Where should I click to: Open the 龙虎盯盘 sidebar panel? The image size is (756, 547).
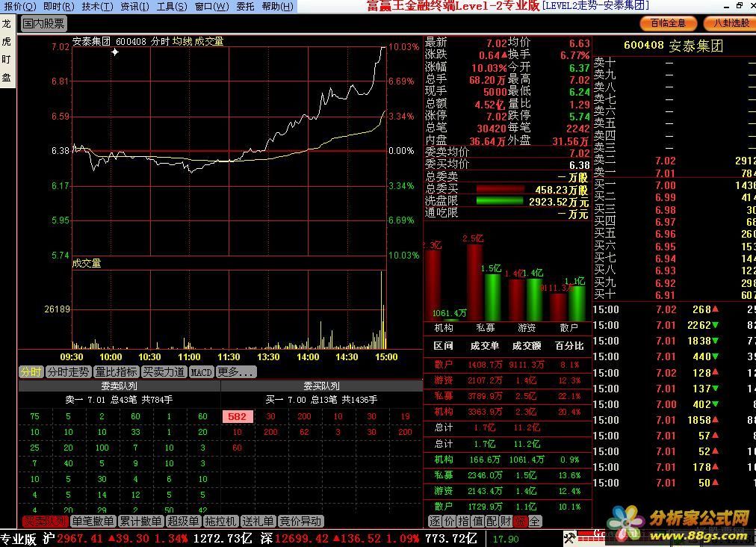6,50
